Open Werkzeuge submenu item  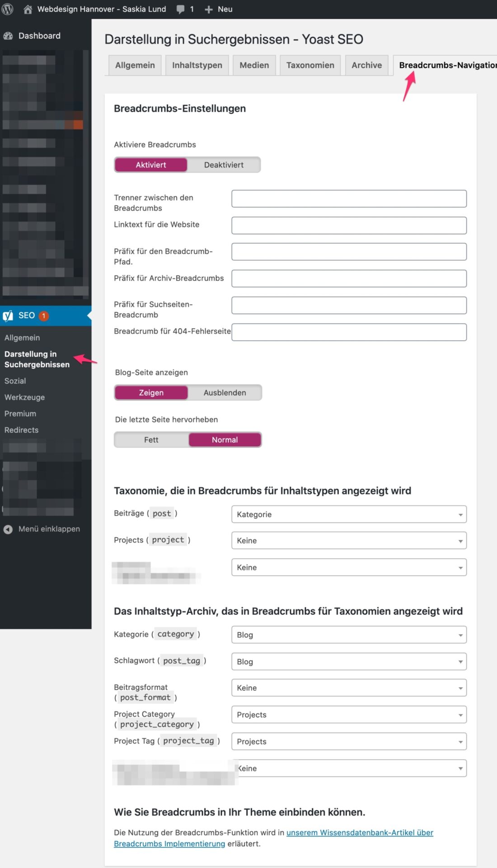coord(24,397)
